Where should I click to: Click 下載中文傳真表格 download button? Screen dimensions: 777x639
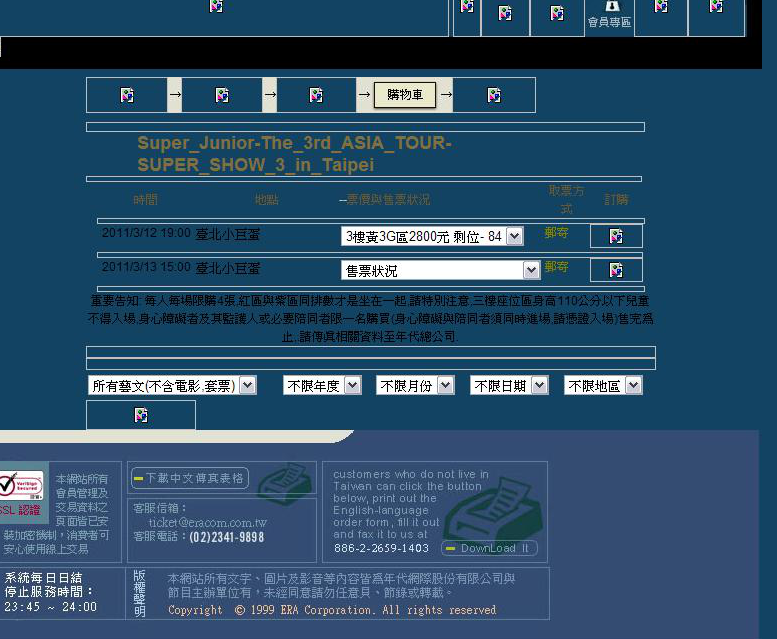click(x=190, y=478)
